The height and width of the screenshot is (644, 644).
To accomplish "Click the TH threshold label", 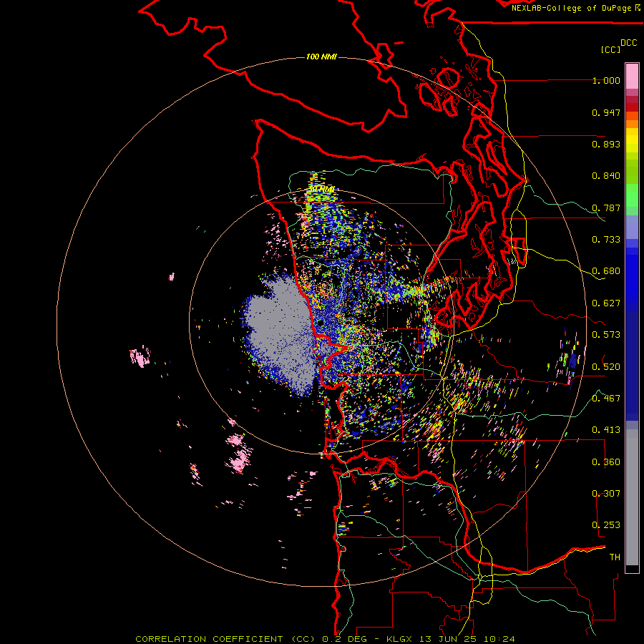I will coord(615,557).
